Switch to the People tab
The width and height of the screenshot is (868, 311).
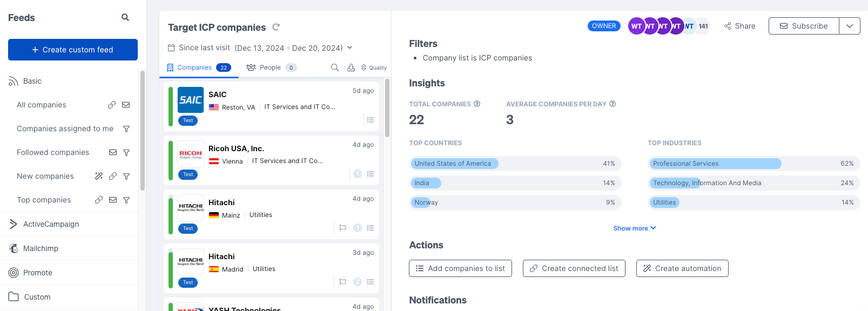(x=271, y=67)
